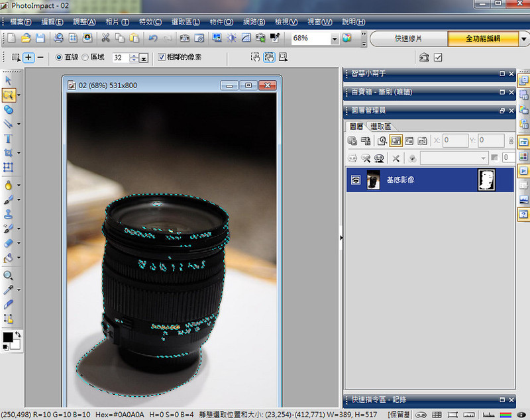
Task: Expand the dropdown beside 全功能編輯
Action: click(x=523, y=39)
